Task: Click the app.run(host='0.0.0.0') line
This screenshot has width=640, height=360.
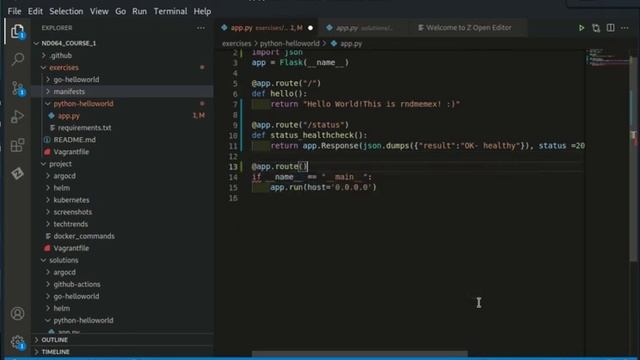Action: 323,187
